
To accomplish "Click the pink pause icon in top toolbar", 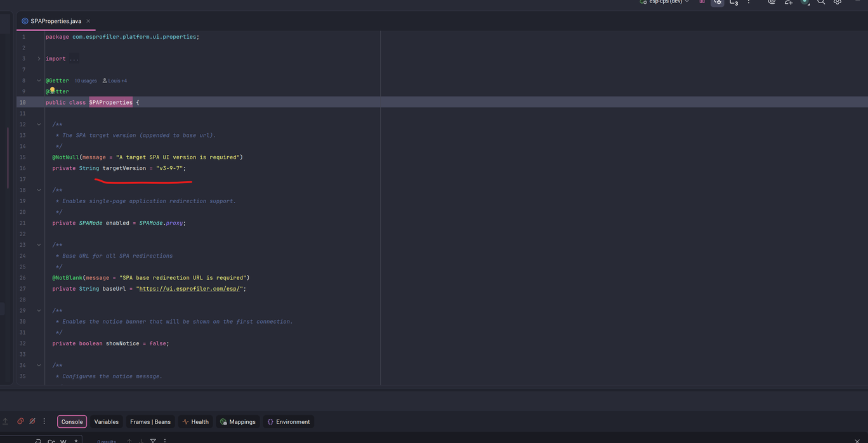I will pyautogui.click(x=702, y=3).
